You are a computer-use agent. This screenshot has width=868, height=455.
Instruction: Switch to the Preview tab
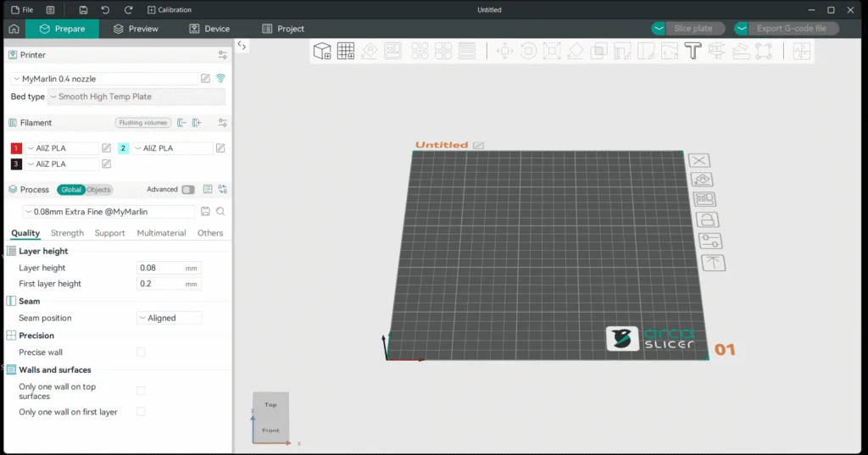pos(136,29)
